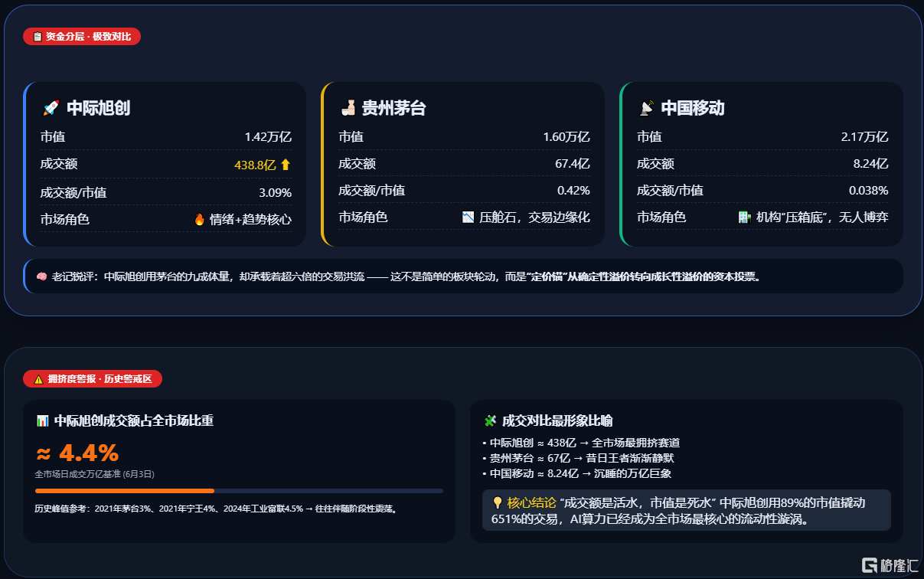Click the 成交对比最形象比喻 heading
The height and width of the screenshot is (579, 924).
(557, 420)
